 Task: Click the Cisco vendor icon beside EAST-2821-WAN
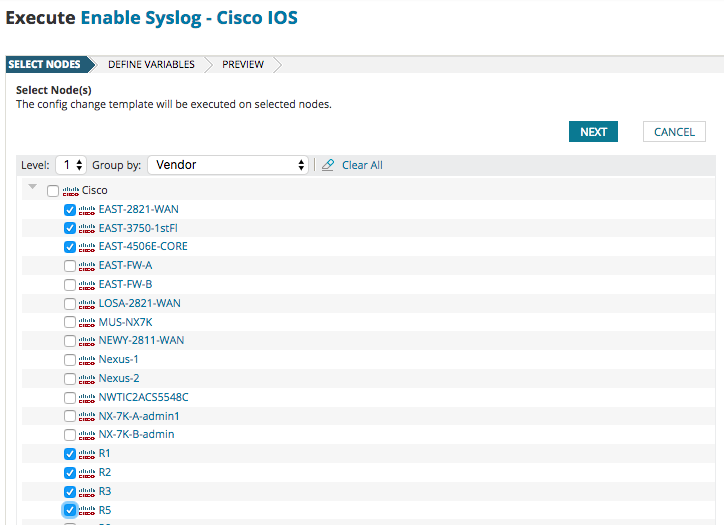[x=88, y=210]
